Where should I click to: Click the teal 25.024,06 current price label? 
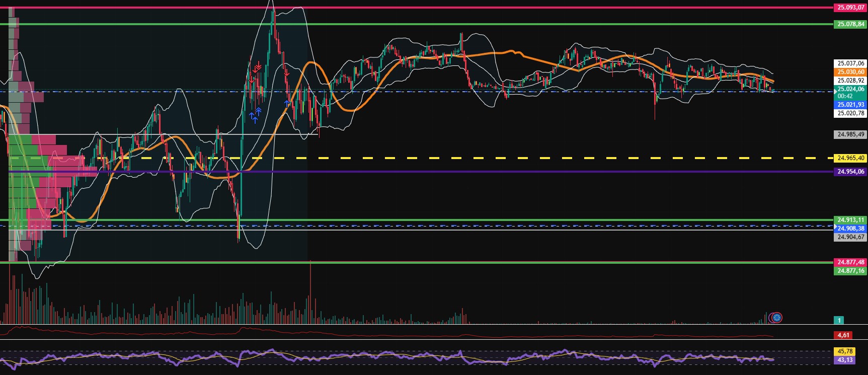[850, 89]
